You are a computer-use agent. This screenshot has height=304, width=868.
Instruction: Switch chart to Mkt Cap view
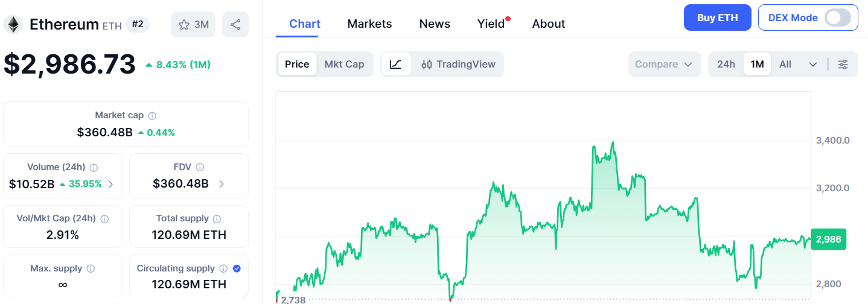[x=344, y=65]
